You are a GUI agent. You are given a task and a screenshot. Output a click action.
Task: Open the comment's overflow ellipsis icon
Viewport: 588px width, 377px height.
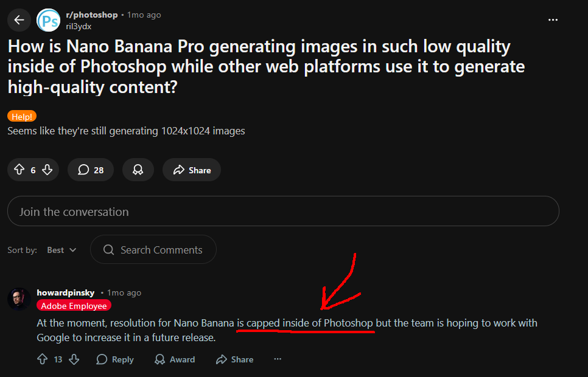pos(278,359)
